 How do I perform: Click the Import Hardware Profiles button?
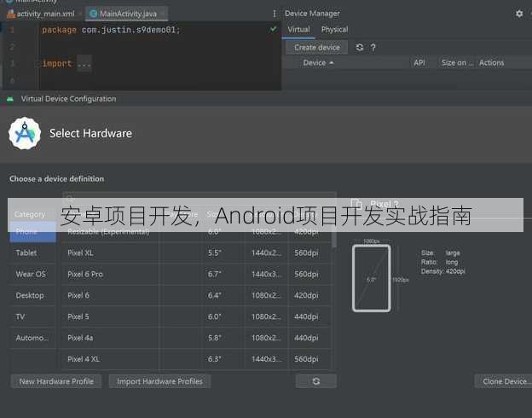(159, 381)
